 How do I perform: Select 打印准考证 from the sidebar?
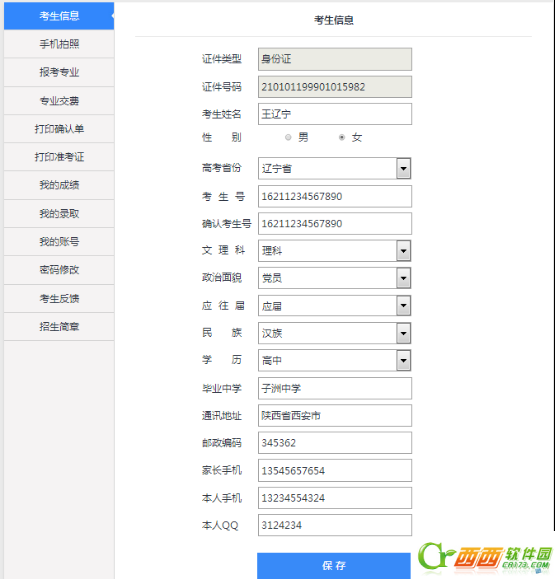coord(59,157)
